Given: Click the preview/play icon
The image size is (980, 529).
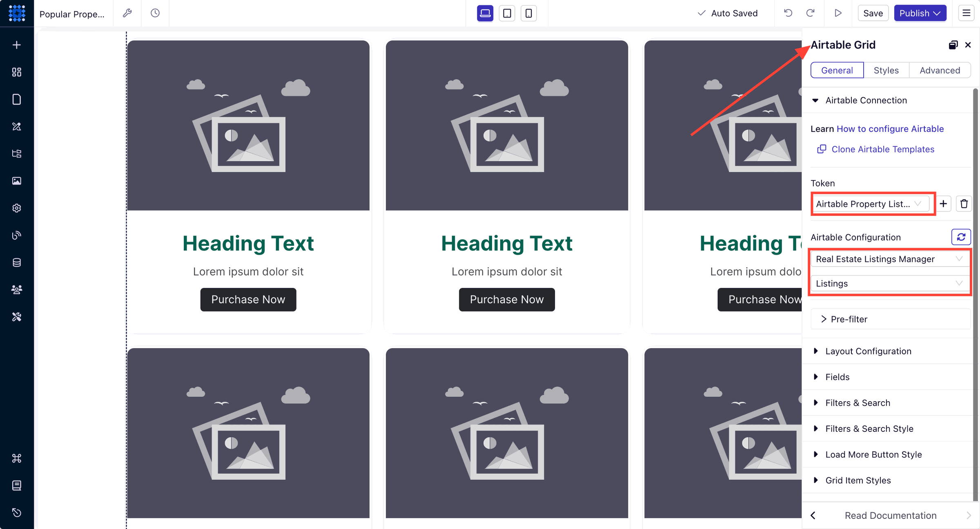Looking at the screenshot, I should click(x=838, y=12).
